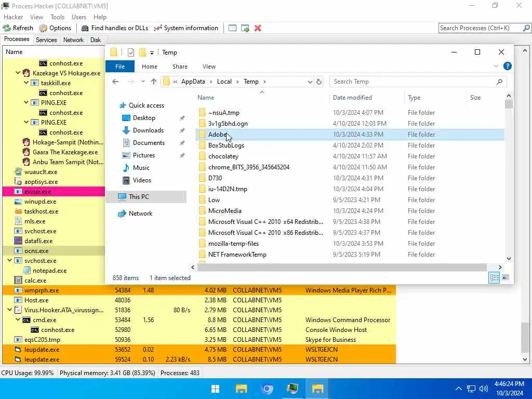
Task: Open the View ribbon tab in Explorer
Action: pyautogui.click(x=209, y=66)
